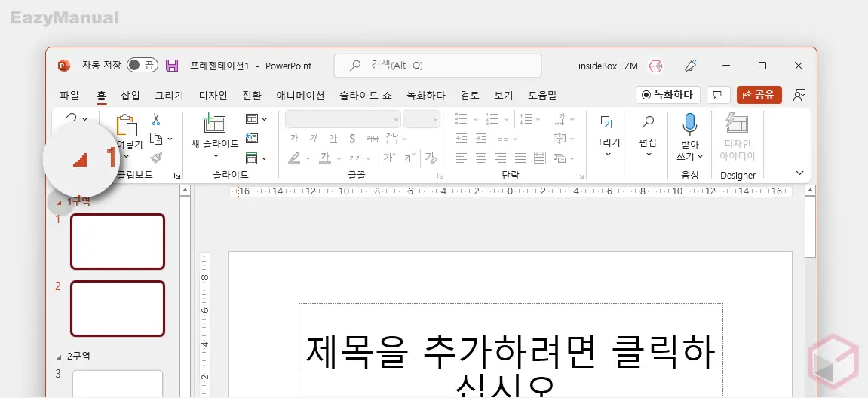The width and height of the screenshot is (868, 398).
Task: Toggle bold 가 formatting
Action: (x=294, y=139)
